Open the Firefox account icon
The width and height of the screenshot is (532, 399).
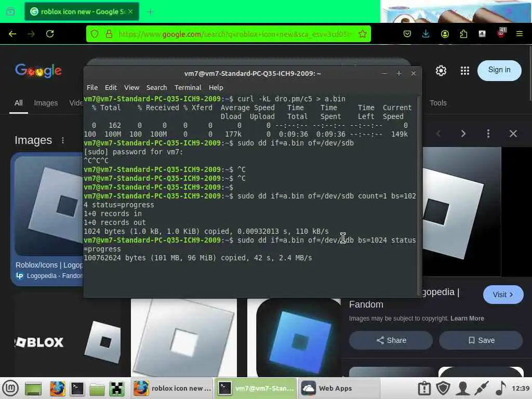445,34
